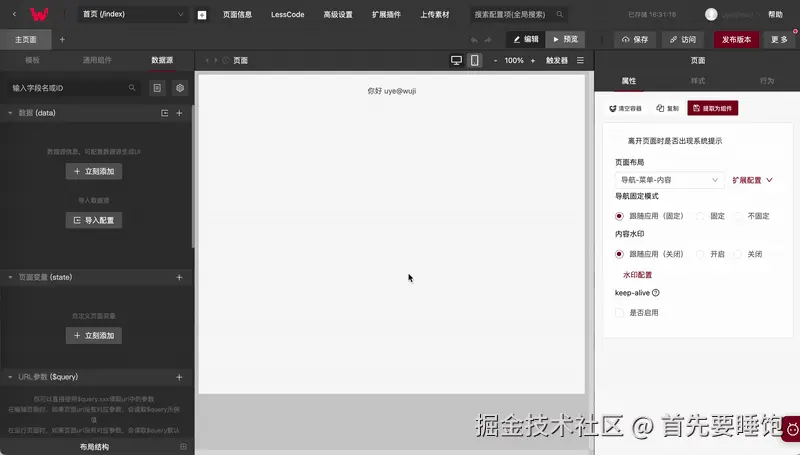Zoom out with the minus beside 100%
Screen dimensions: 800x455
[x=495, y=61]
